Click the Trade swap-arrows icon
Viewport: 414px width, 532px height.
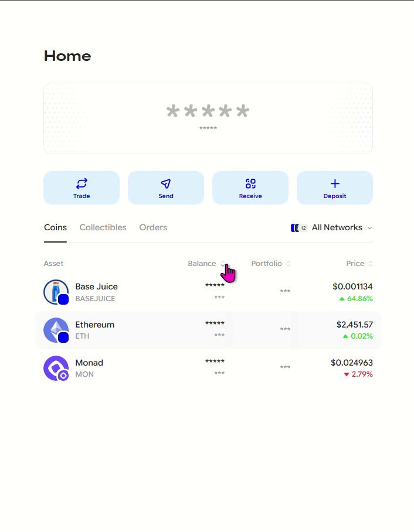[82, 183]
